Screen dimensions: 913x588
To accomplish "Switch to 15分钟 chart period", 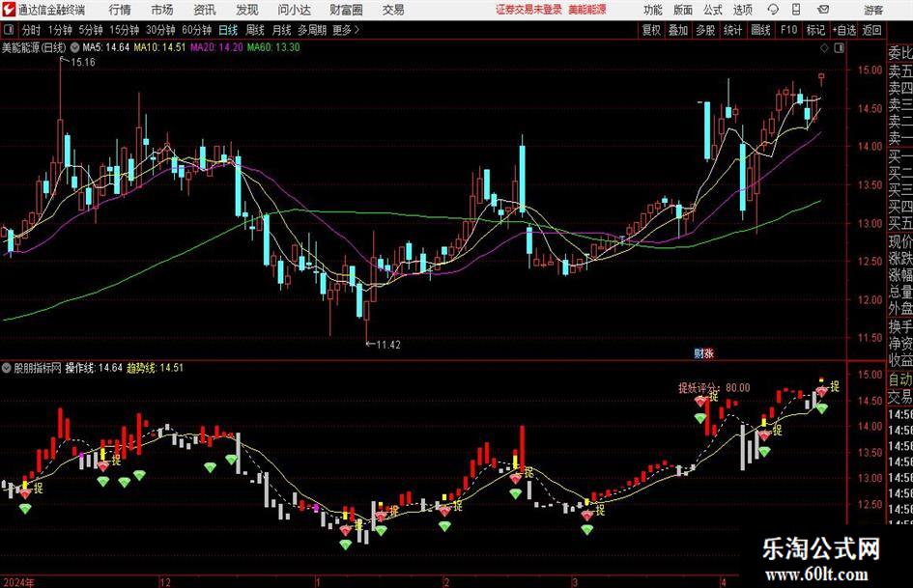I will pyautogui.click(x=124, y=30).
